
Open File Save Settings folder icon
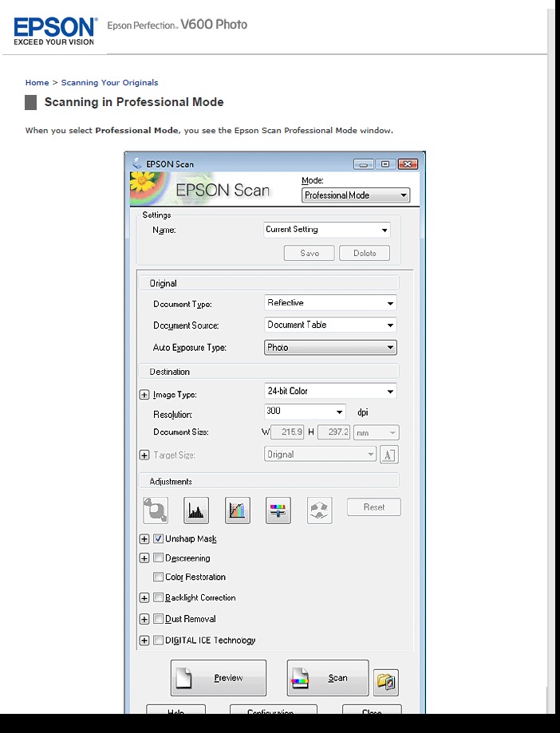[386, 680]
